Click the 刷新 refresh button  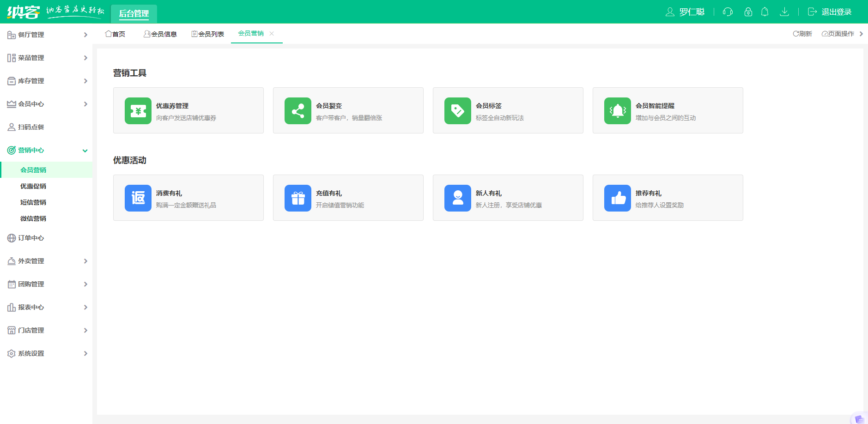click(x=802, y=34)
